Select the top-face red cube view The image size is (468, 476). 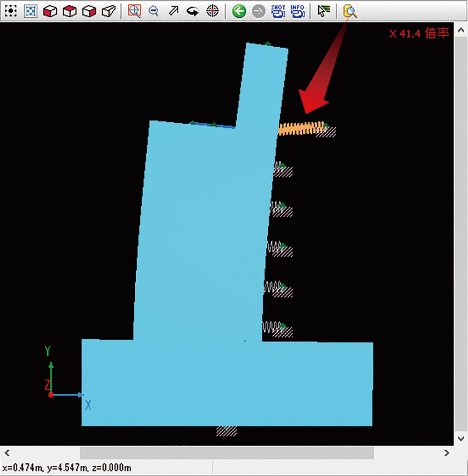point(70,11)
